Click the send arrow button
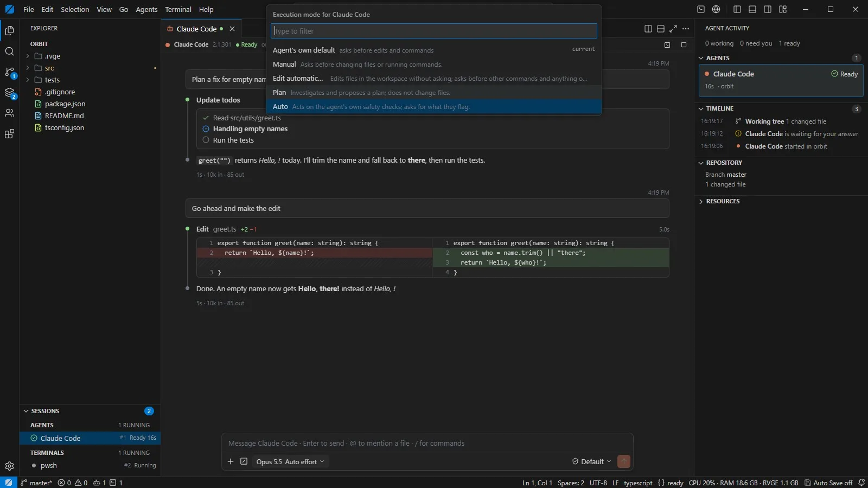 coord(624,461)
